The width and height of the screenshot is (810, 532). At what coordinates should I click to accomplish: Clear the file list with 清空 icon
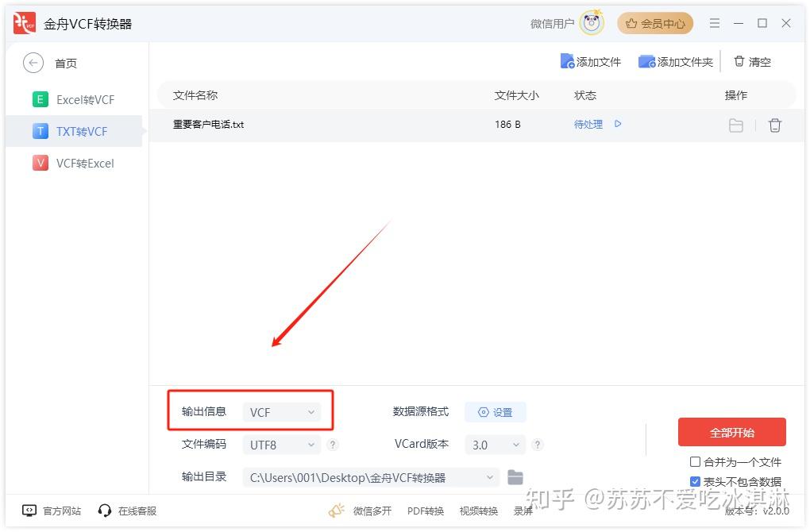[x=739, y=61]
